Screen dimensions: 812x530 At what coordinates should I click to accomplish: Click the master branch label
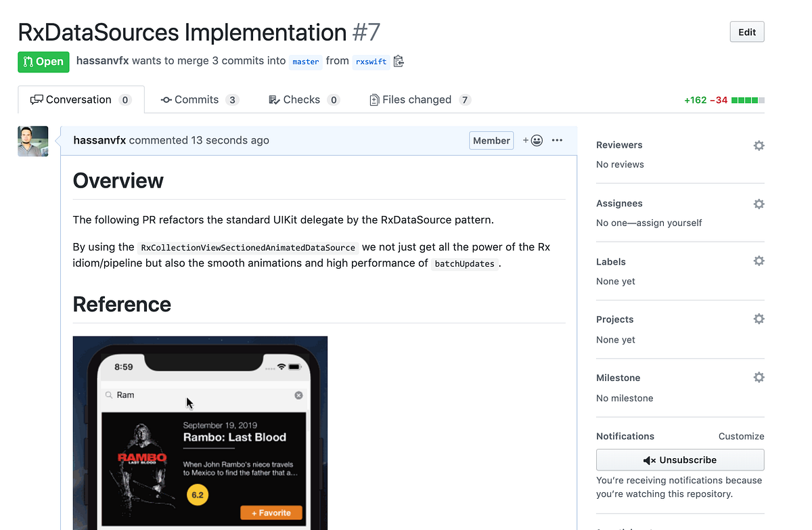(305, 62)
